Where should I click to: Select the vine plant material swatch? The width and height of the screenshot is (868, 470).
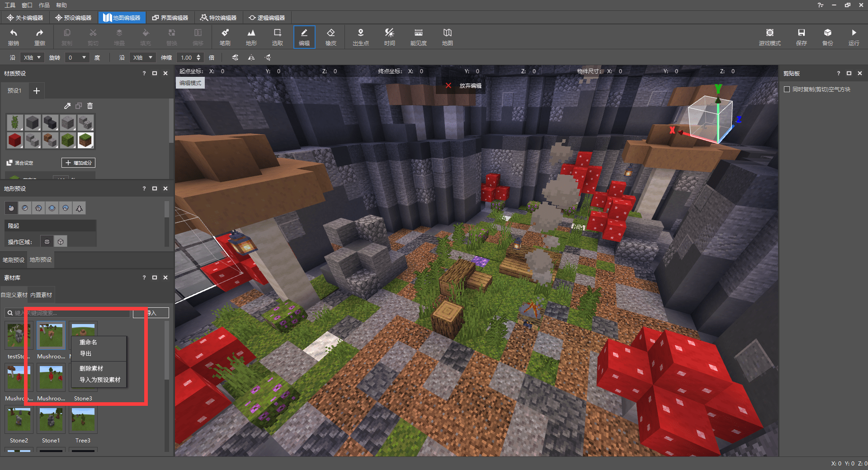15,122
